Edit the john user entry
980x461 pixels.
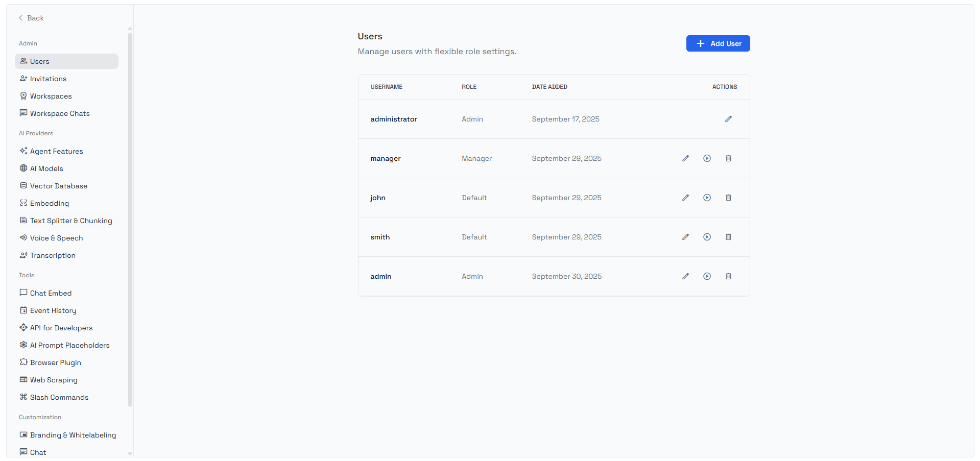[685, 198]
